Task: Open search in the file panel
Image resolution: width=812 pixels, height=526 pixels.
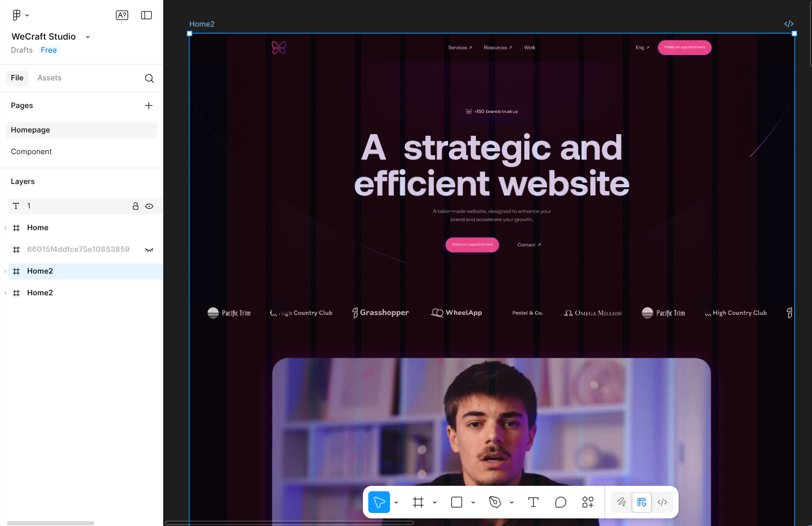Action: [x=149, y=78]
